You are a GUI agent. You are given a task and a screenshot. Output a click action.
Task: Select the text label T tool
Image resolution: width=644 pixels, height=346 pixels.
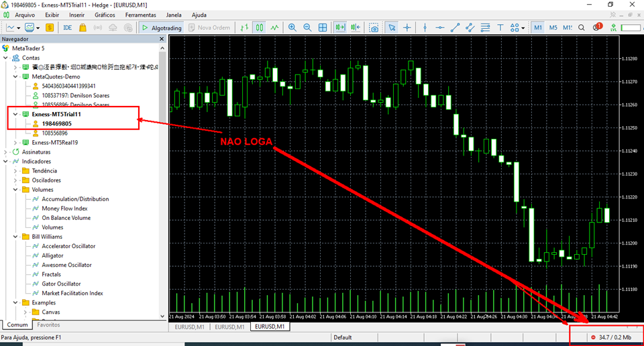pyautogui.click(x=500, y=27)
